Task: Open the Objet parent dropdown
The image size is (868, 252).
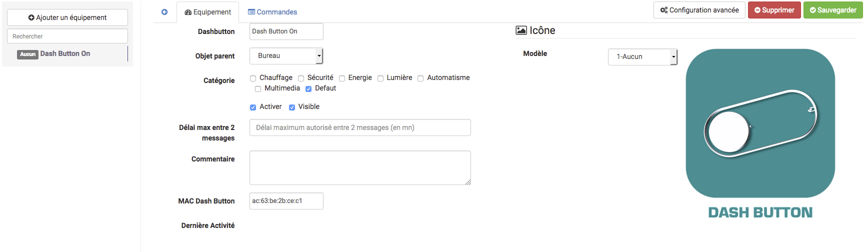Action: [286, 56]
